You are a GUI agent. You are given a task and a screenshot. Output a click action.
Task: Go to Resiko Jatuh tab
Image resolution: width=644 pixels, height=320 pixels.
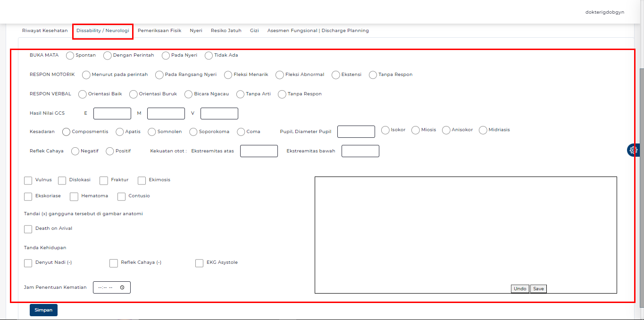pyautogui.click(x=226, y=31)
